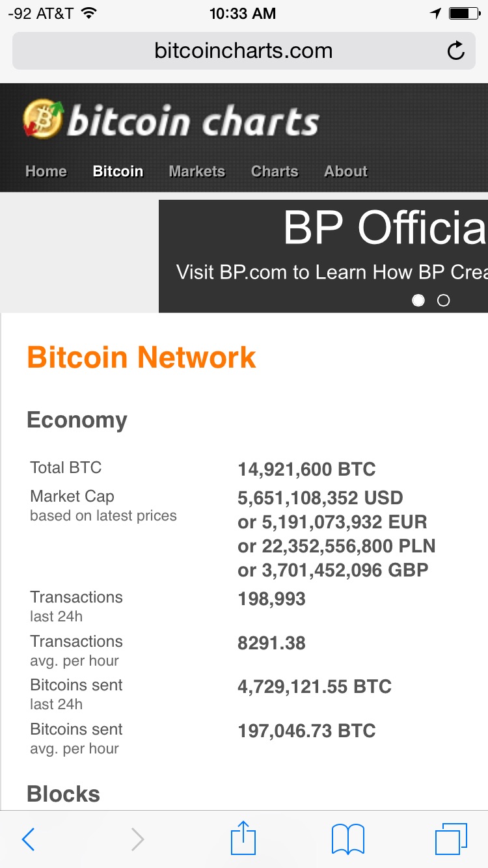Tap the Safari reload page icon

click(456, 51)
